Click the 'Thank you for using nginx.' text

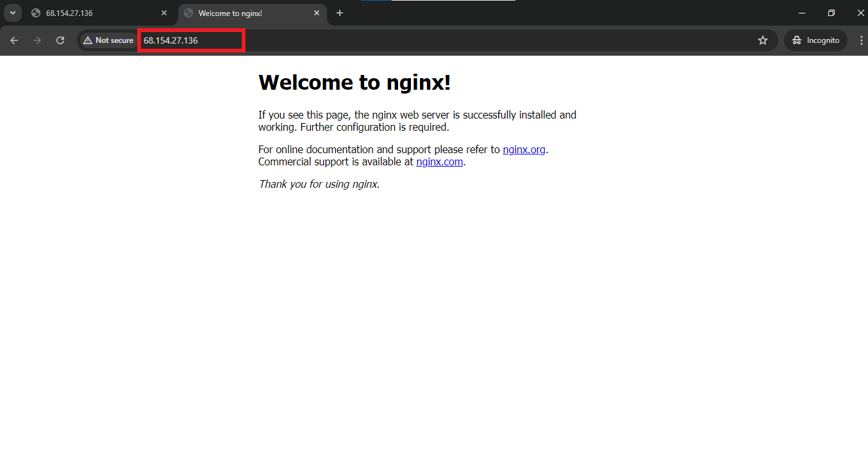(x=319, y=184)
